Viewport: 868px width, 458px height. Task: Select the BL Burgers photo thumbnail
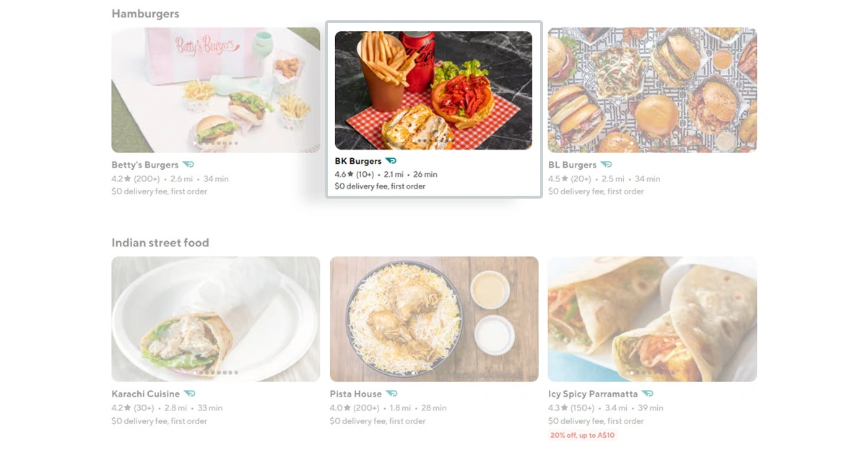(x=652, y=90)
